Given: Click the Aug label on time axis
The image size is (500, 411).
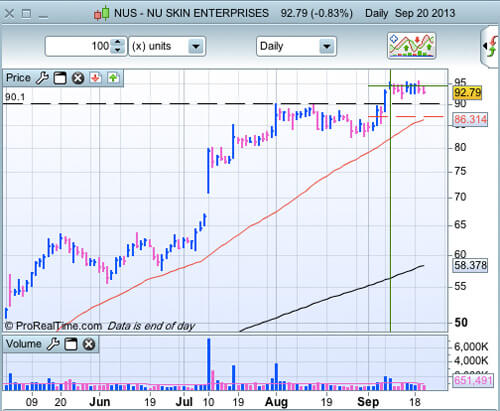Looking at the screenshot, I should pyautogui.click(x=276, y=402).
